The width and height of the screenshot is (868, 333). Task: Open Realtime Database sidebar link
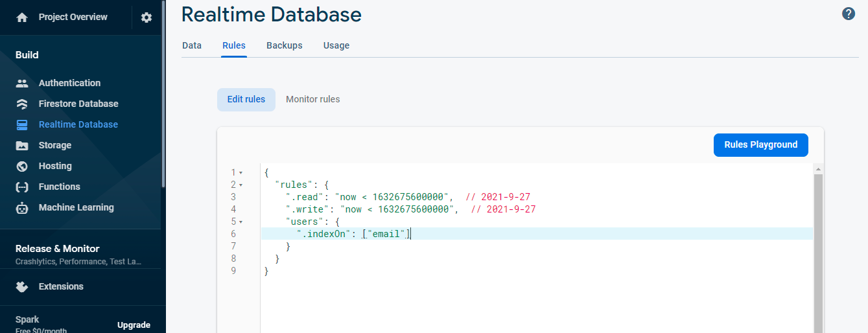coord(78,124)
